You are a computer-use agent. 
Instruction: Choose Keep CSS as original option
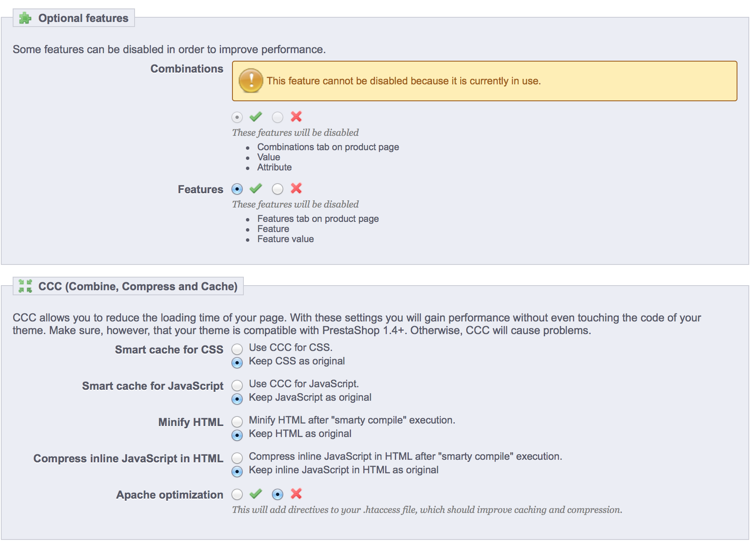pos(237,362)
